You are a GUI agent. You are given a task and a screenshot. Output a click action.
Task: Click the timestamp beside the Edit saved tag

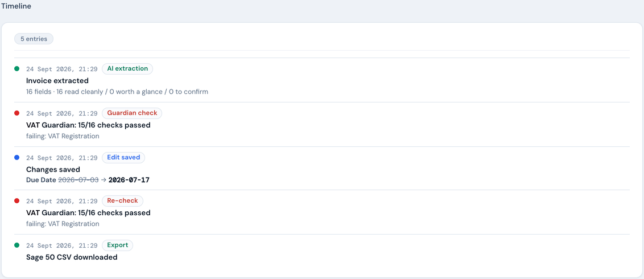(62, 158)
